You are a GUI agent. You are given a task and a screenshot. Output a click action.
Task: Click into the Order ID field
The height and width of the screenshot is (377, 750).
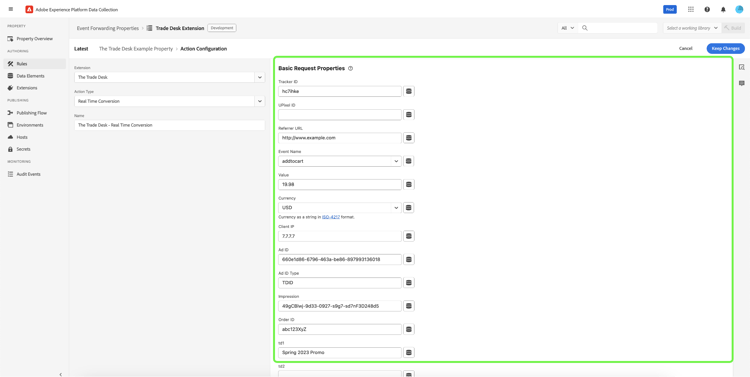[340, 329]
